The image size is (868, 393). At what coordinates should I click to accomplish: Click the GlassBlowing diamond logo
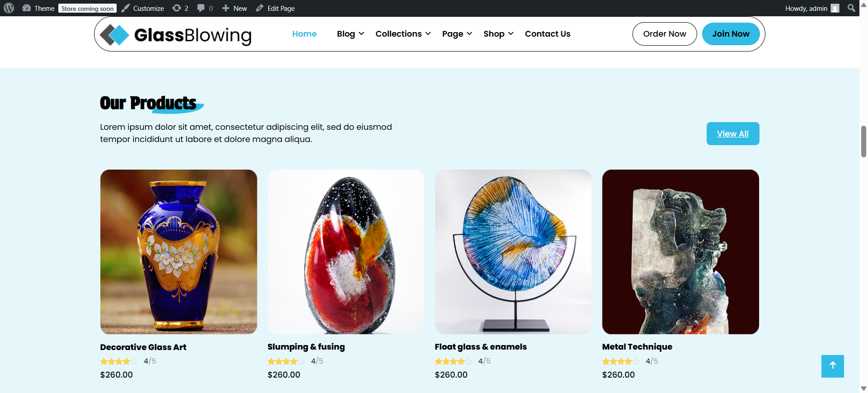click(114, 35)
